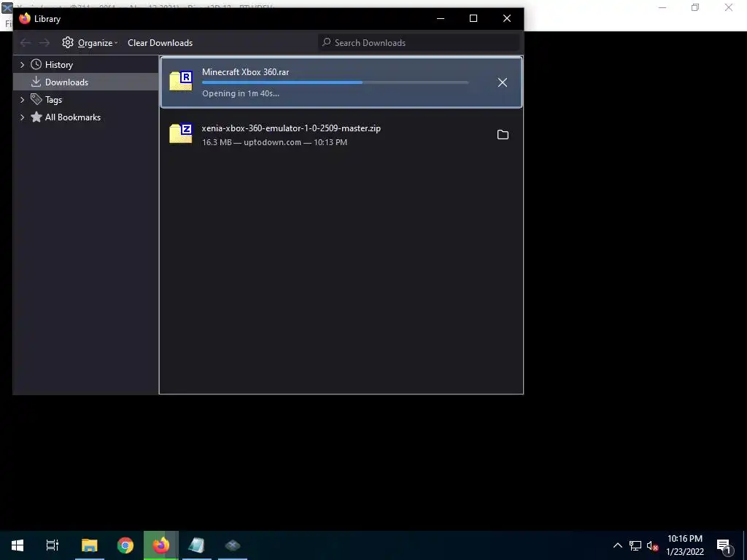Click the forward arrow in Library toolbar

(44, 43)
